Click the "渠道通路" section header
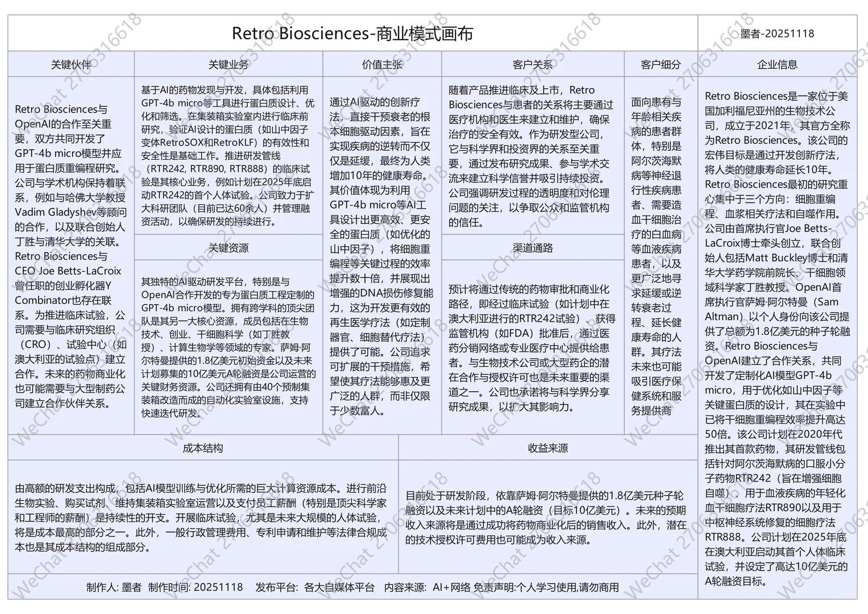868x614 pixels. click(x=533, y=248)
